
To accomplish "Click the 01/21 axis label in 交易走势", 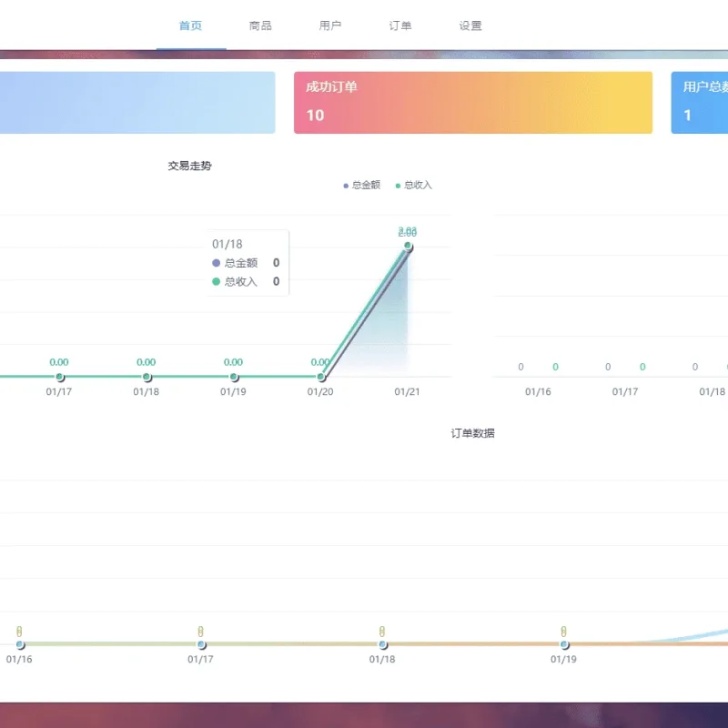I will [407, 392].
